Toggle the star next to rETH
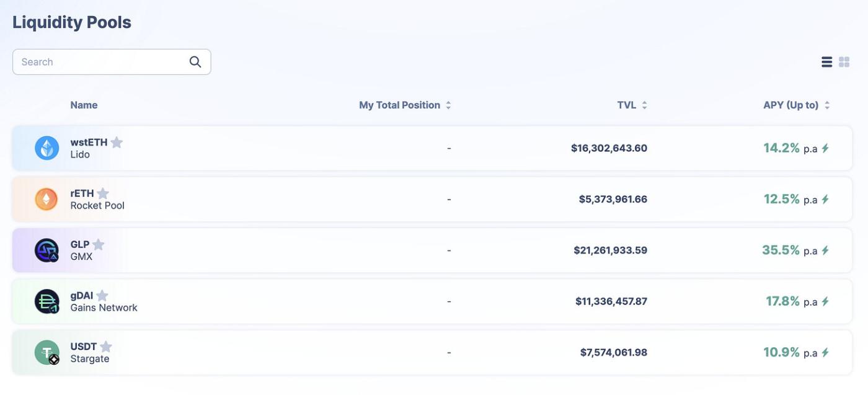 coord(103,193)
